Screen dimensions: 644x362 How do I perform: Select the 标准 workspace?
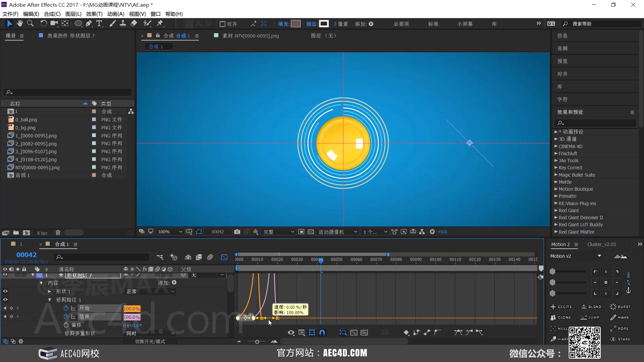(x=433, y=24)
